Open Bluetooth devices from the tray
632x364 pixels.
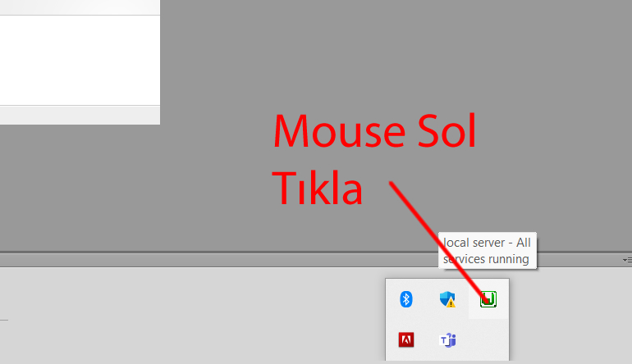click(405, 299)
